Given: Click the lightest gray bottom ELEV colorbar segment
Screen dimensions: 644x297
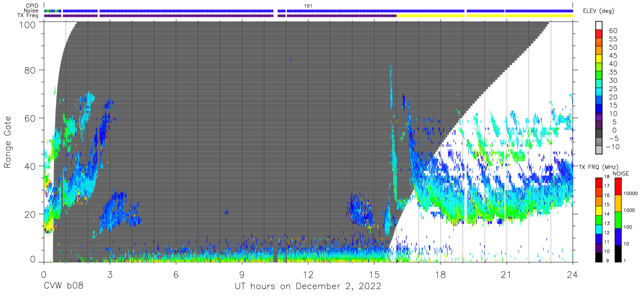Looking at the screenshot, I should 599,150.
